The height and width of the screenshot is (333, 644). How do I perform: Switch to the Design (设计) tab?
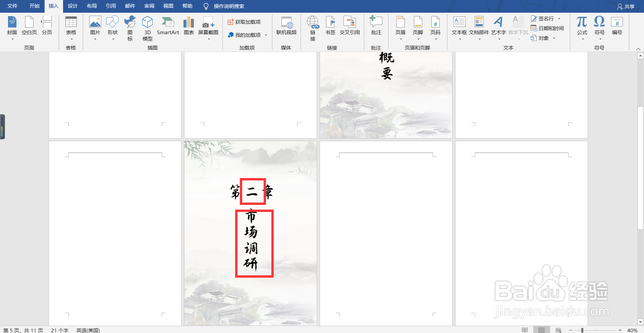pos(72,6)
